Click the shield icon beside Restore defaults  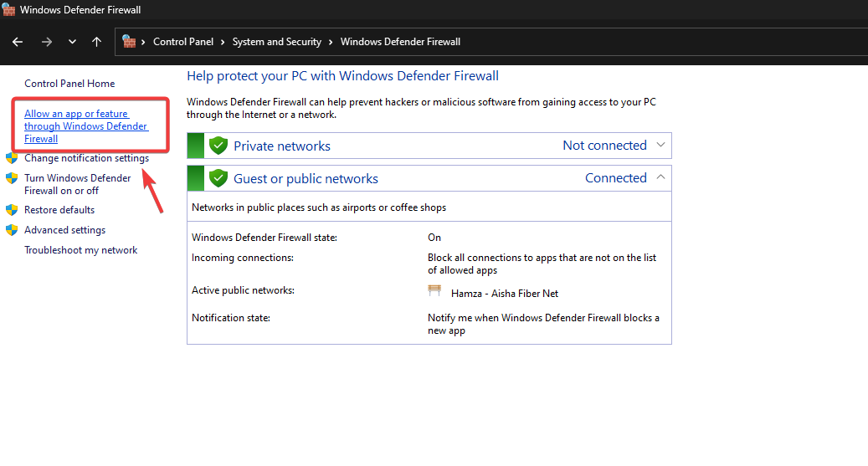pos(12,210)
